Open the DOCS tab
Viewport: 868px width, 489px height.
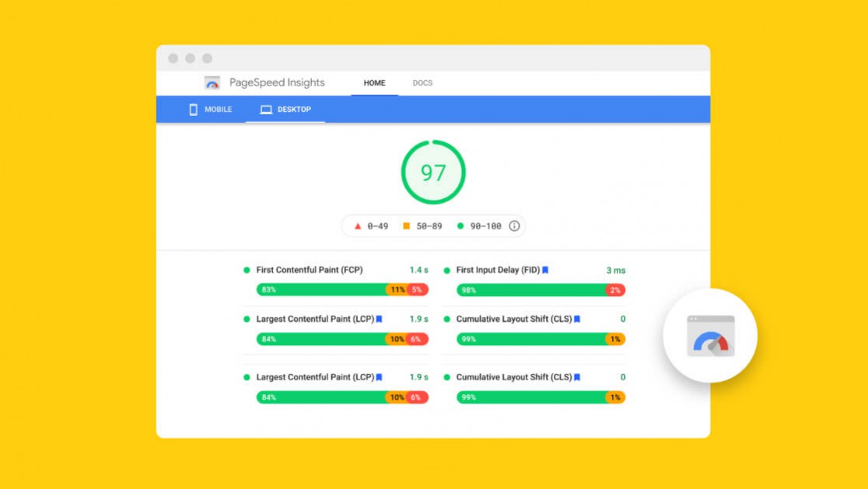[x=422, y=83]
